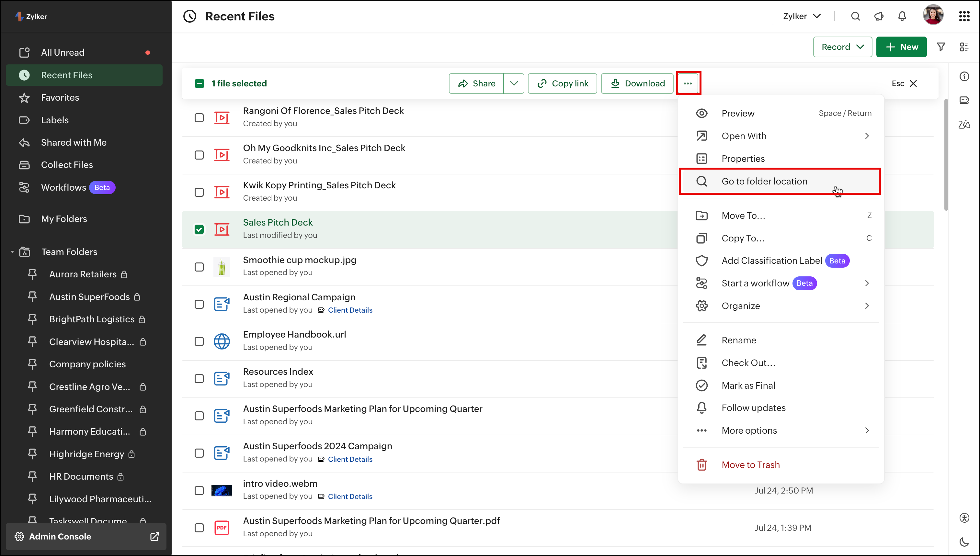This screenshot has width=980, height=556.
Task: Expand the Share options dropdown arrow
Action: 514,83
